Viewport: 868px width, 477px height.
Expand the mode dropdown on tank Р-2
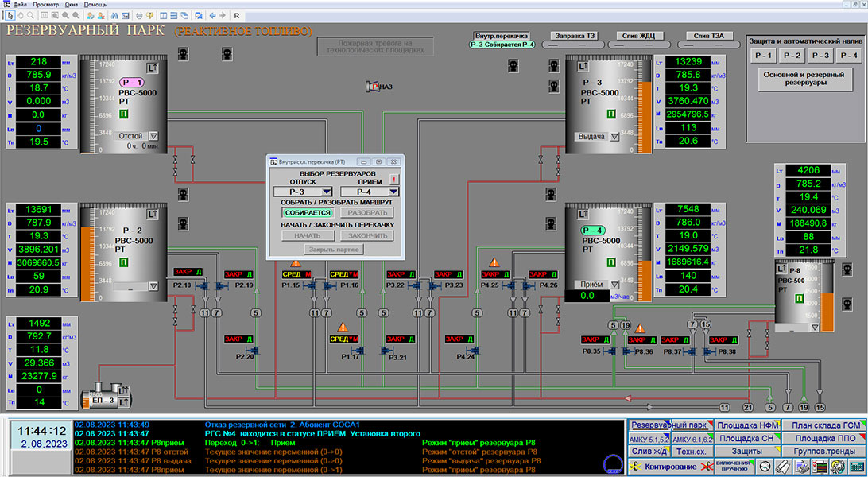pyautogui.click(x=153, y=286)
